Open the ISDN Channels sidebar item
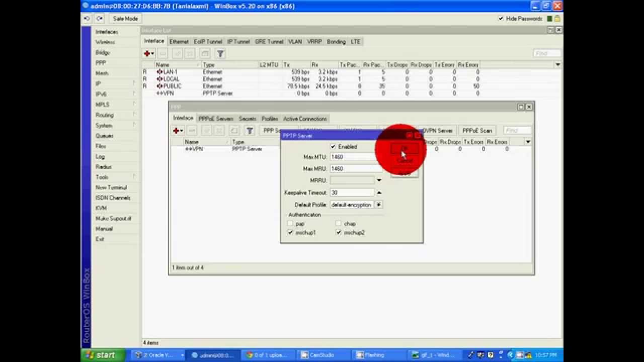The width and height of the screenshot is (644, 362). (x=113, y=198)
